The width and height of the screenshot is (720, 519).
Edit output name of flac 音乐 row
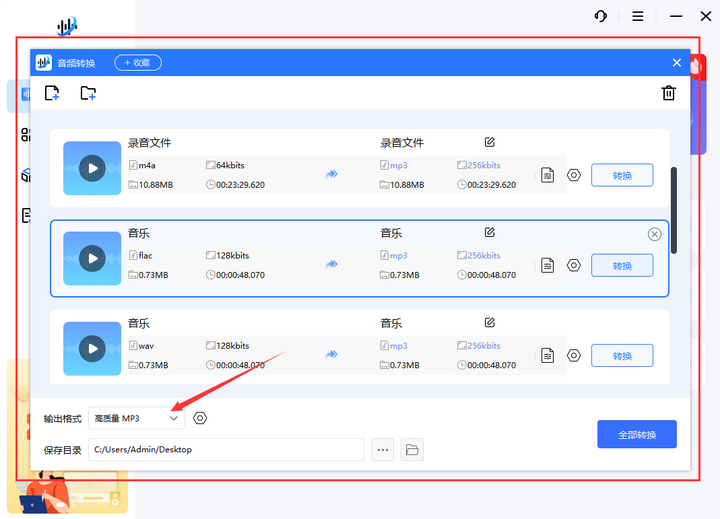(x=489, y=232)
